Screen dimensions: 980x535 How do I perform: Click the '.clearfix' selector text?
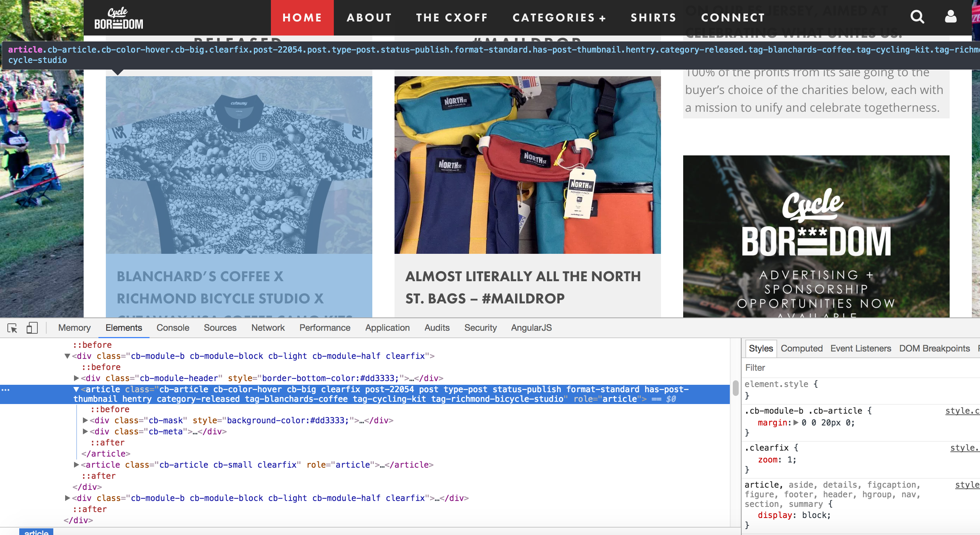tap(766, 448)
